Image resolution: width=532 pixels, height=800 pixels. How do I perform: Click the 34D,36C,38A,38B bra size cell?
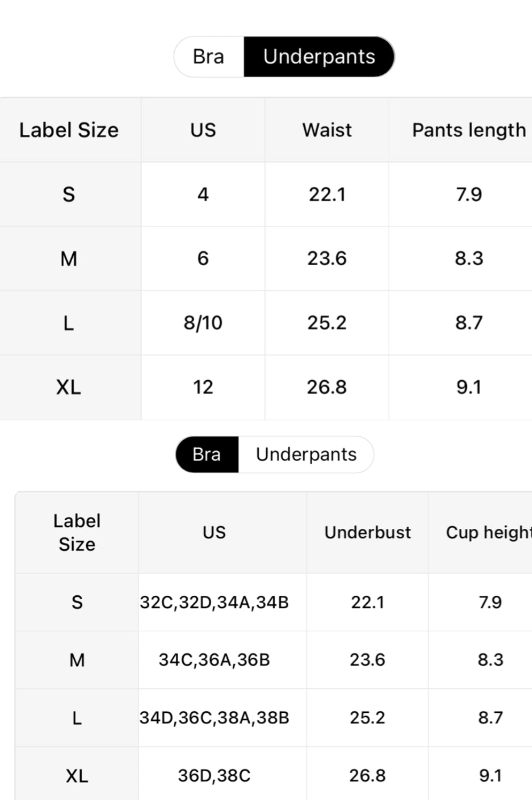point(214,718)
